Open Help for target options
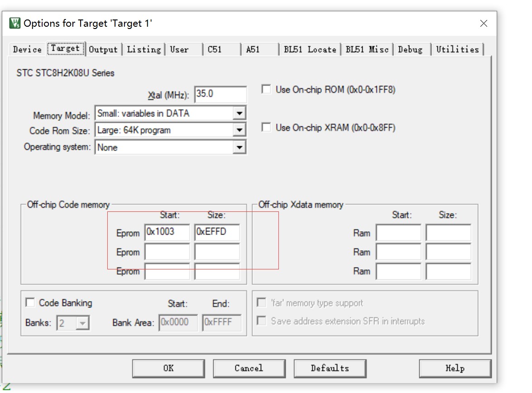The width and height of the screenshot is (532, 393). point(455,368)
